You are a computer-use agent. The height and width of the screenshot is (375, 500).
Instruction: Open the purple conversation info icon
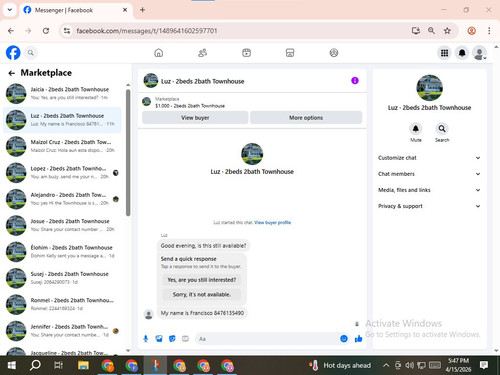point(355,81)
